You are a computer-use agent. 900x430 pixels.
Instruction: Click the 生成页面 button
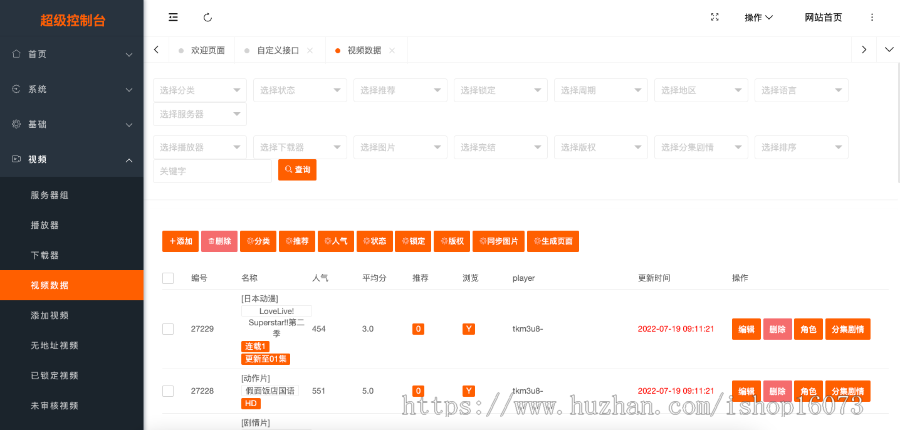pyautogui.click(x=553, y=242)
